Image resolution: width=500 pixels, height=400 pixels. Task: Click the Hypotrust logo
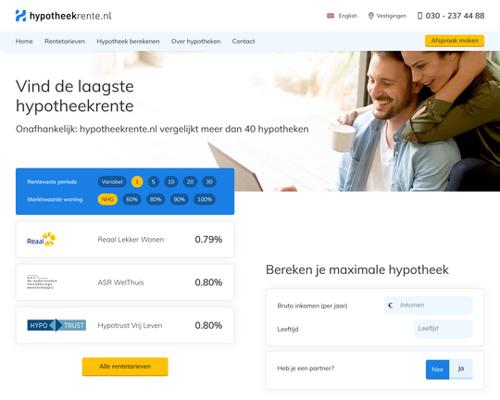[x=56, y=325]
